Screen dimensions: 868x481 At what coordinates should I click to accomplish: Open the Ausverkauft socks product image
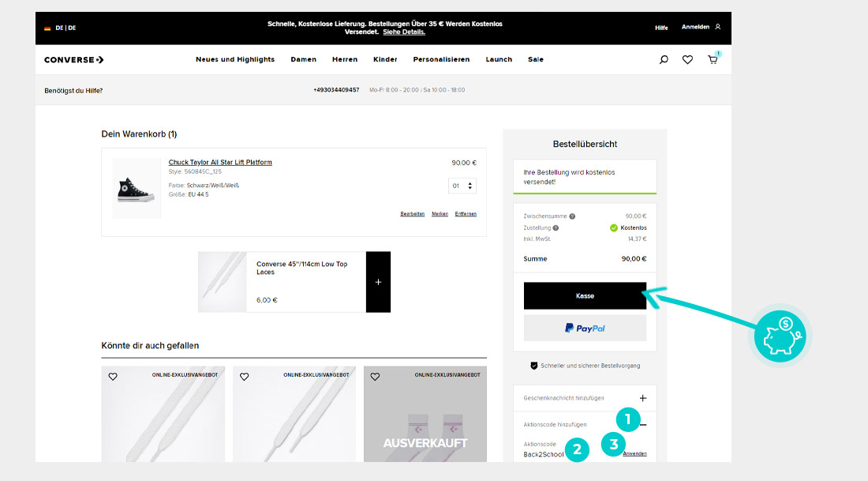tap(425, 414)
